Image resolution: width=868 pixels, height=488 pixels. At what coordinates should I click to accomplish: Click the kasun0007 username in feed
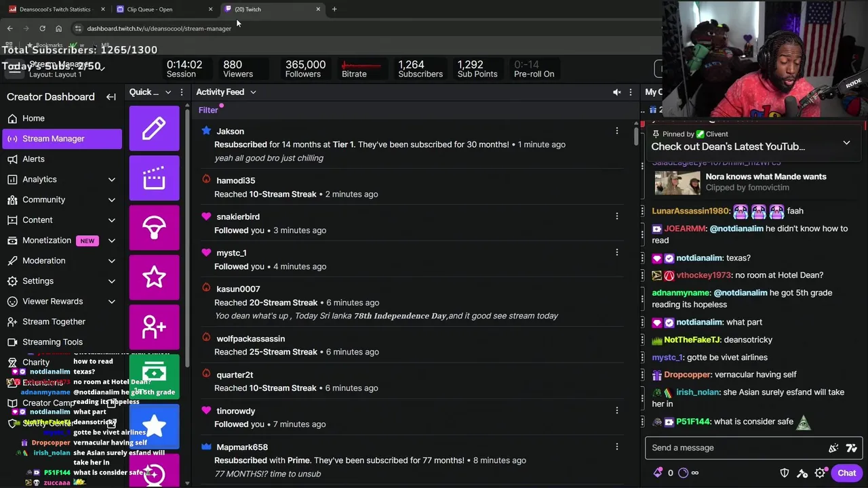coord(238,289)
